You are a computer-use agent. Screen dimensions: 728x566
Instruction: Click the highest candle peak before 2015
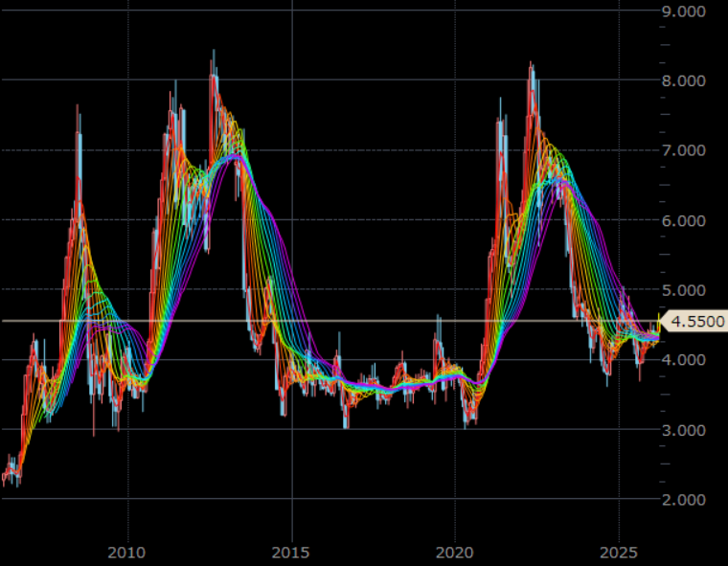214,53
